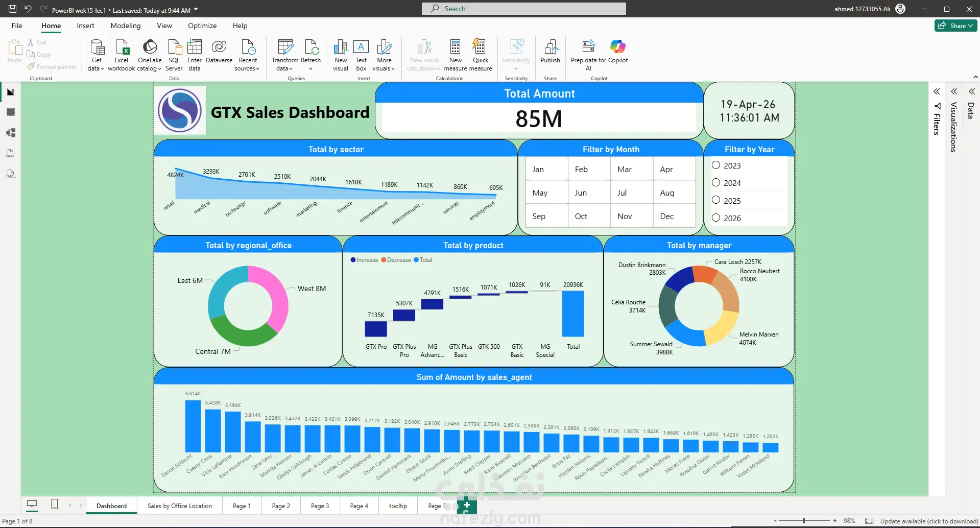Filter by the Dec month button
The width and height of the screenshot is (980, 528).
(x=674, y=216)
